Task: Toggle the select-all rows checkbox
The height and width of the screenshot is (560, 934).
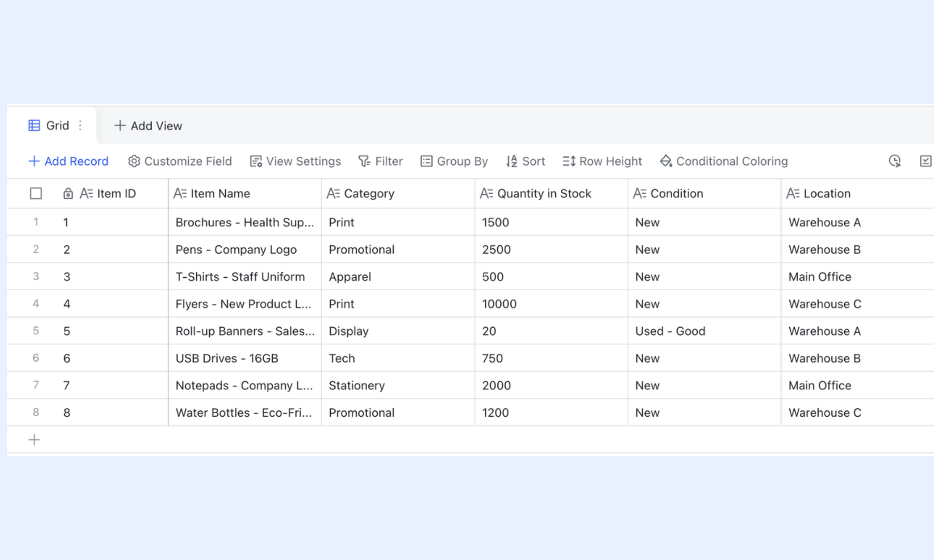Action: coord(36,193)
